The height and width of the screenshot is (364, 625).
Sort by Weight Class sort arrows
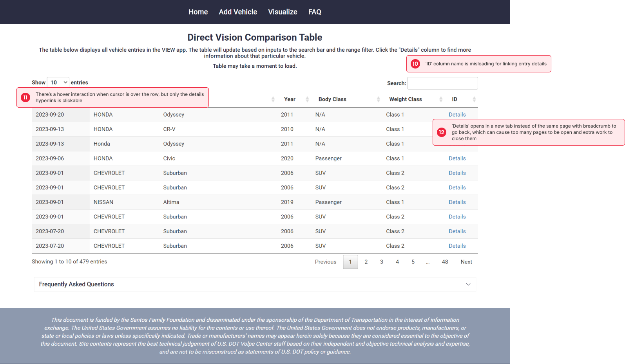(441, 99)
